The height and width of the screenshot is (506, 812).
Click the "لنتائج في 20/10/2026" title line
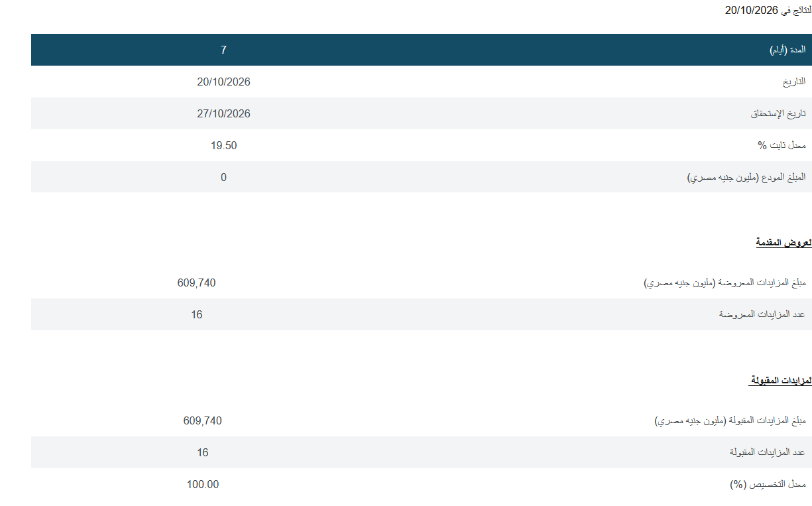(x=768, y=9)
